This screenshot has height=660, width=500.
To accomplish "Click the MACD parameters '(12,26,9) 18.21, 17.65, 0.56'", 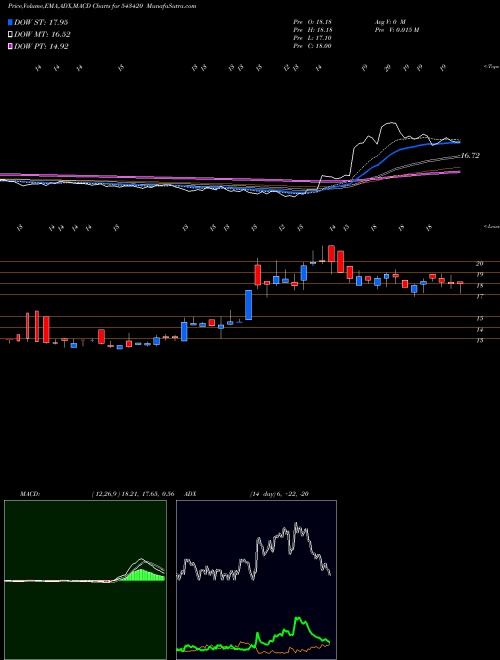I will (x=133, y=494).
